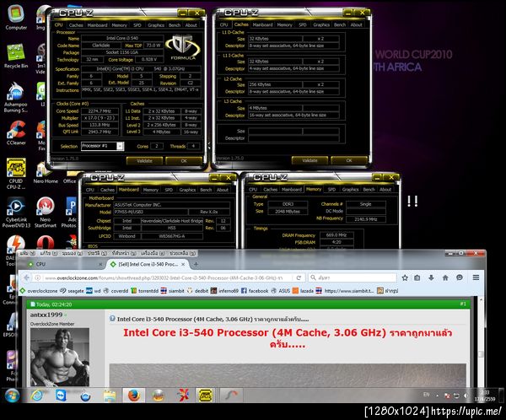Click Firefox back arrow button
Image resolution: width=506 pixels, height=420 pixels.
pyautogui.click(x=26, y=277)
